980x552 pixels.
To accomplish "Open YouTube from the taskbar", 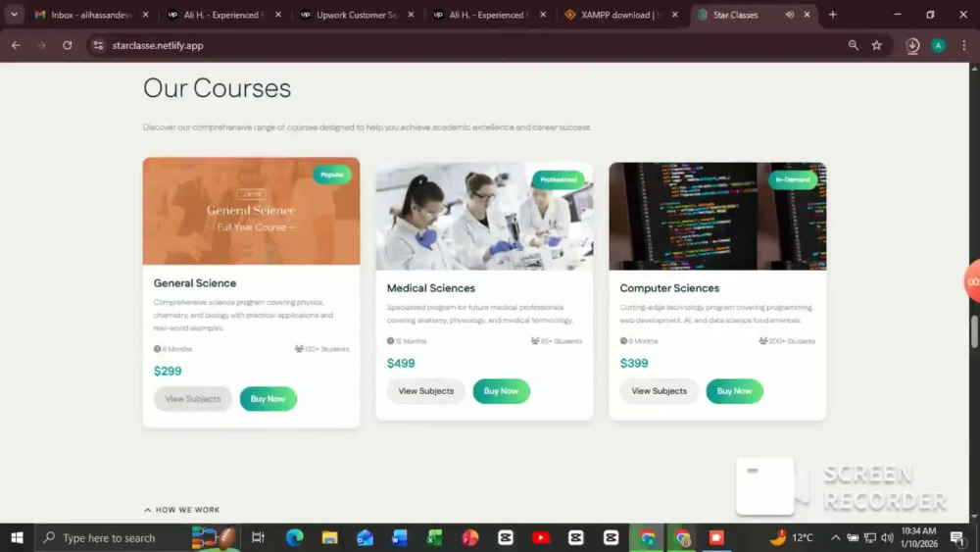I will [541, 537].
